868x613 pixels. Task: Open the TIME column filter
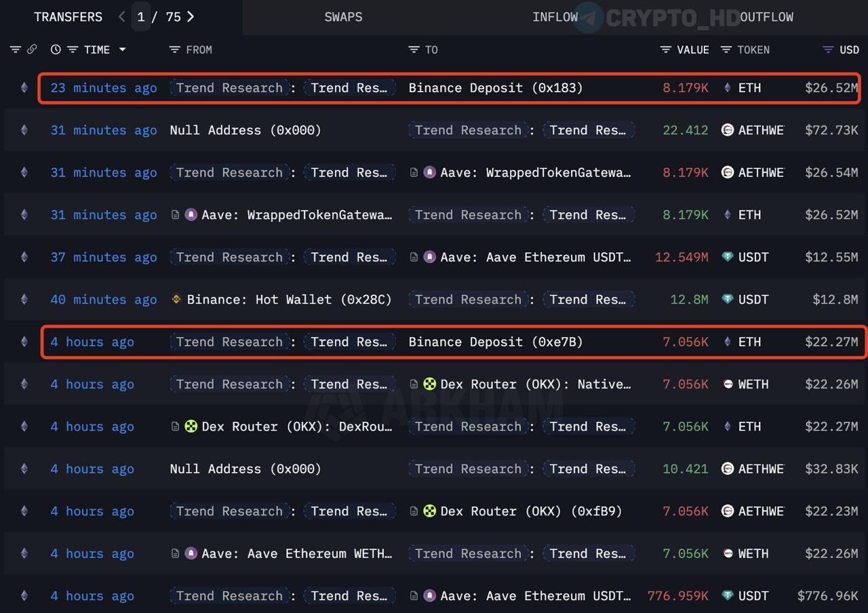coord(71,50)
